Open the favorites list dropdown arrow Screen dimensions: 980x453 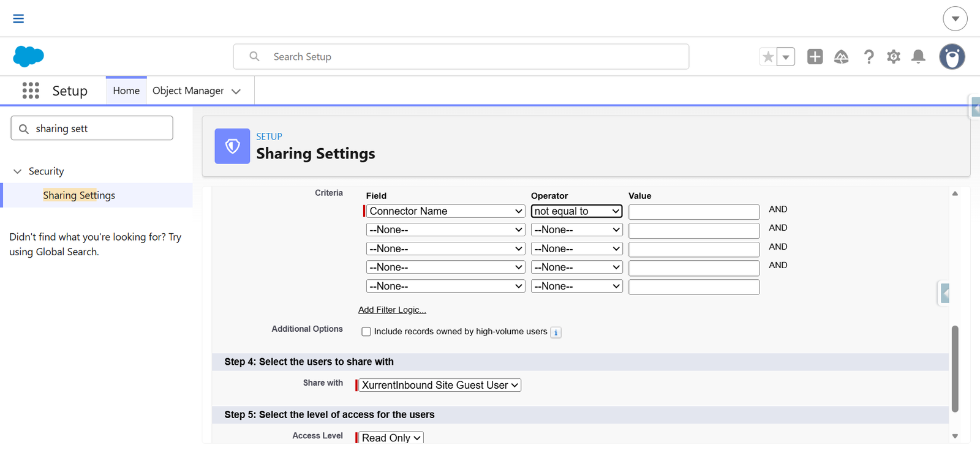pos(786,56)
